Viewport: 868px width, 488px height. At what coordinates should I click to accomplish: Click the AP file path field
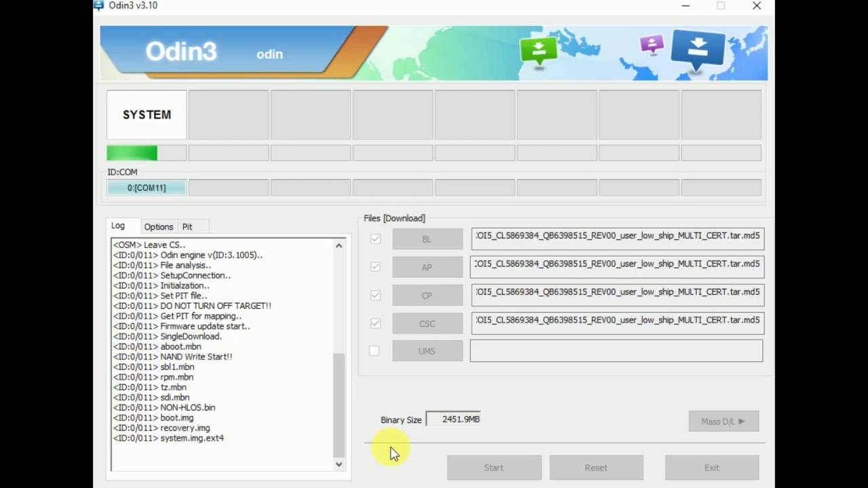(617, 267)
